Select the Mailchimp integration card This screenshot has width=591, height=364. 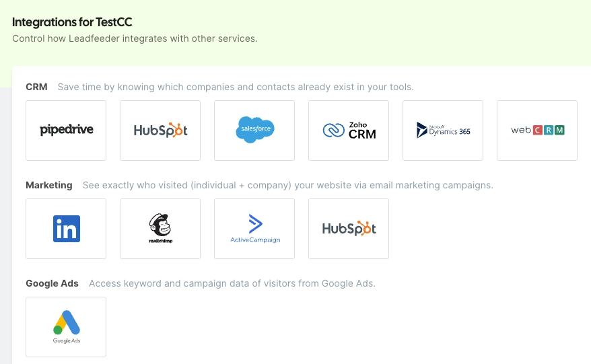(x=160, y=229)
